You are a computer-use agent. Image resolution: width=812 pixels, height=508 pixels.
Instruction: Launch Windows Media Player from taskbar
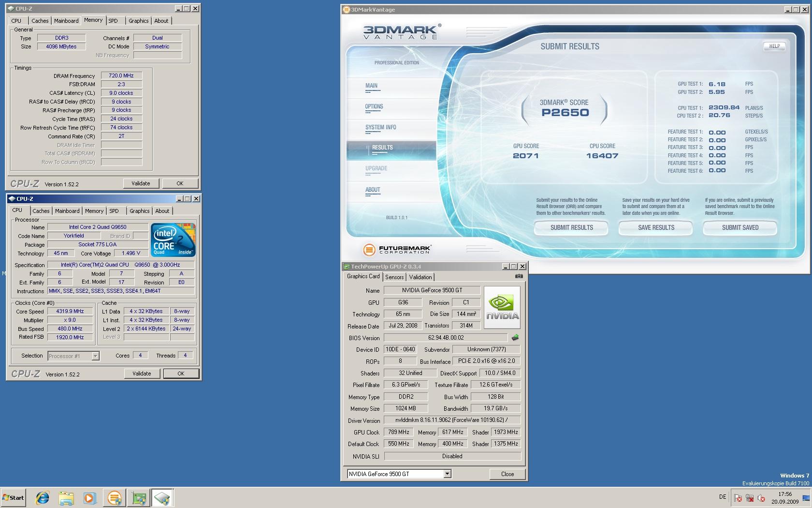click(x=89, y=498)
